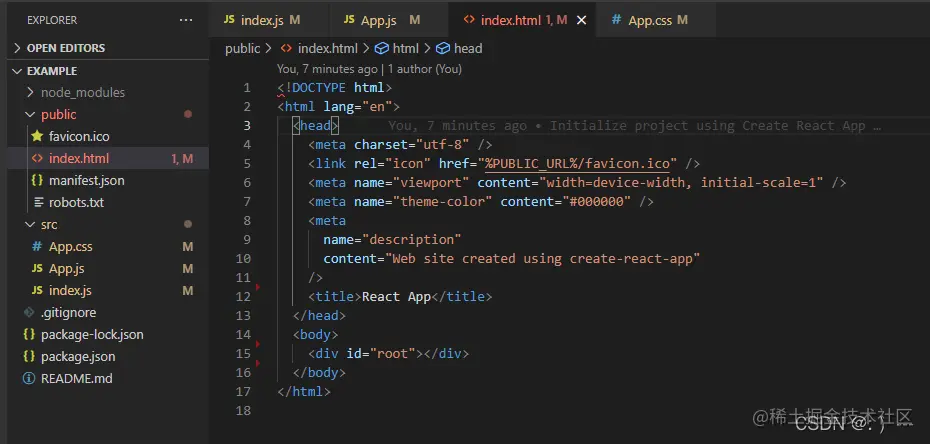Click the %PUBLIC_URL%/favicon.ico link in code
The height and width of the screenshot is (444, 930).
[577, 164]
